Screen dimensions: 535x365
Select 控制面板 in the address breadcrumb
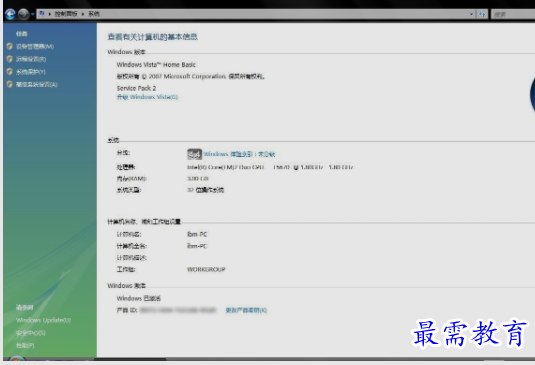[x=66, y=14]
